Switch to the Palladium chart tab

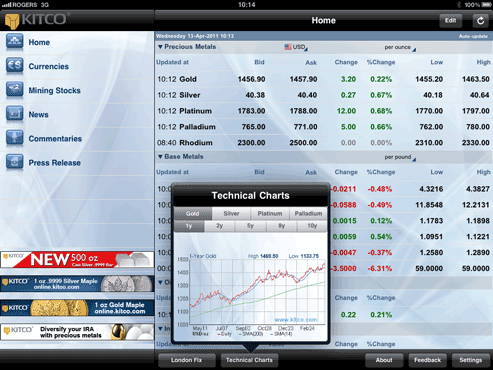[x=308, y=213]
